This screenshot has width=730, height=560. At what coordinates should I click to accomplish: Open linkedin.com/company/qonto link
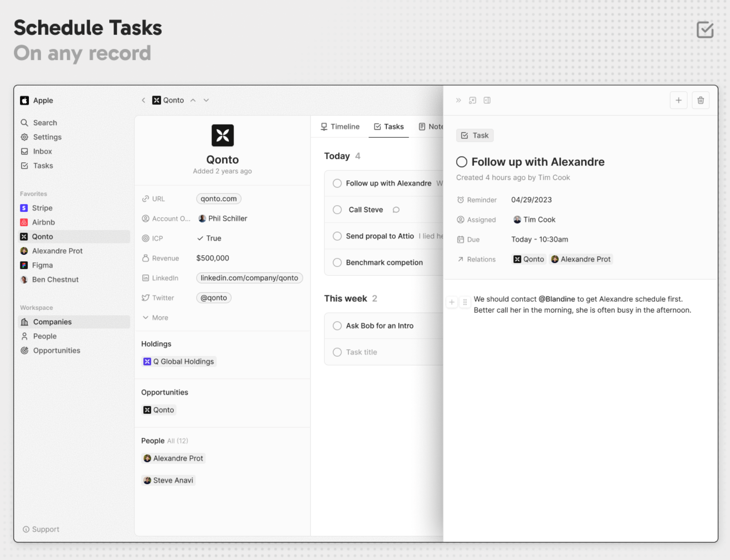pyautogui.click(x=249, y=278)
